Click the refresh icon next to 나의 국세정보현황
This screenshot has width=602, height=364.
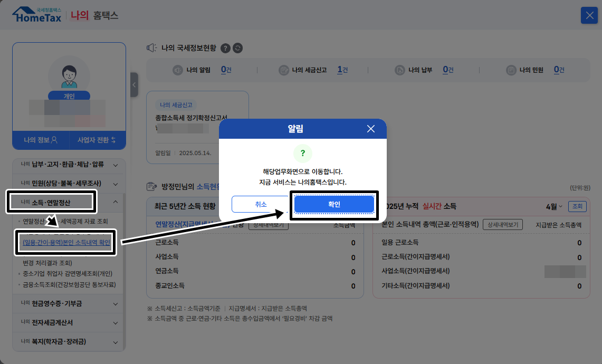(237, 48)
